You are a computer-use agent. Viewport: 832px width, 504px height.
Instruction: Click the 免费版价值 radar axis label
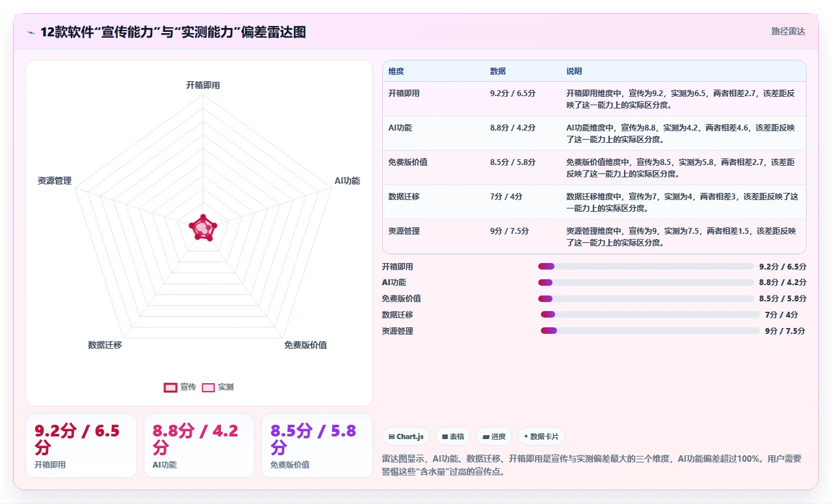tap(305, 345)
